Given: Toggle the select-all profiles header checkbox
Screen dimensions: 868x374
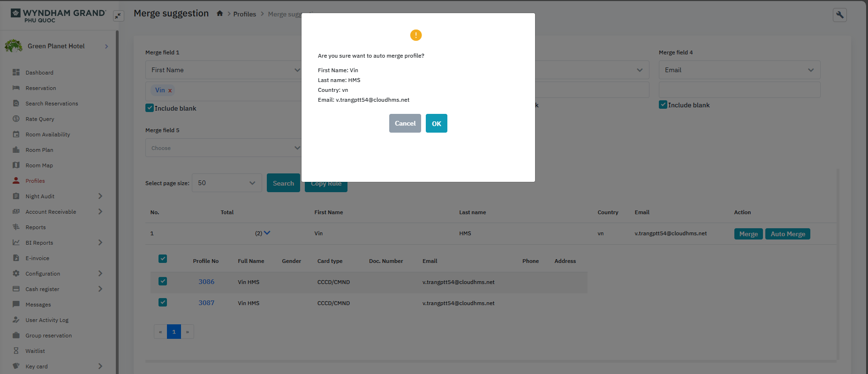Looking at the screenshot, I should click(x=163, y=259).
